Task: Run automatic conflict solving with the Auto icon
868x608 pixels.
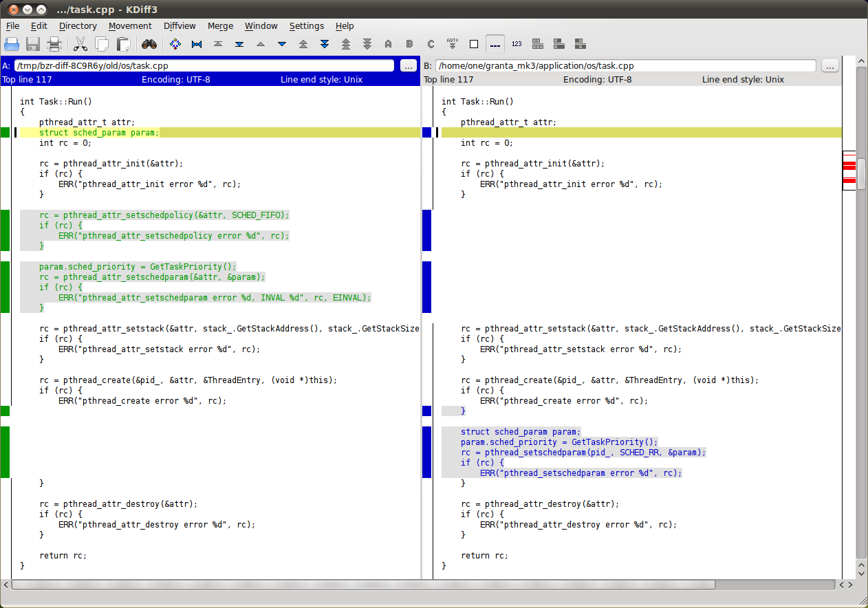Action: [452, 43]
